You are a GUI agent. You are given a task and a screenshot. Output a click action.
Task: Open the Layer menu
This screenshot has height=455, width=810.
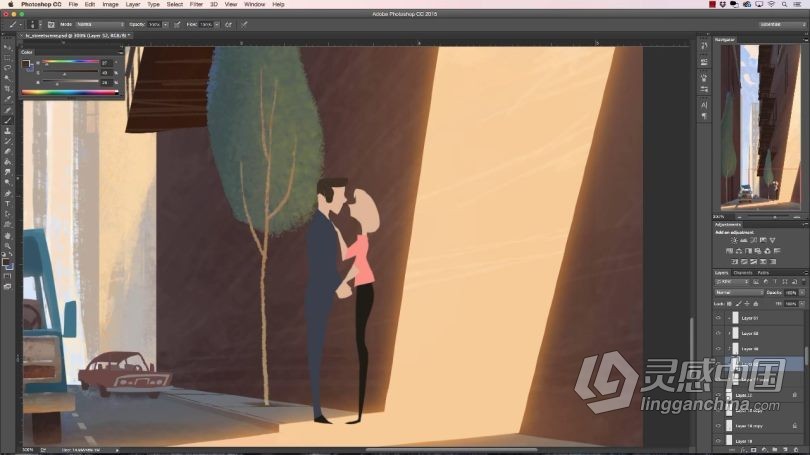pos(133,4)
